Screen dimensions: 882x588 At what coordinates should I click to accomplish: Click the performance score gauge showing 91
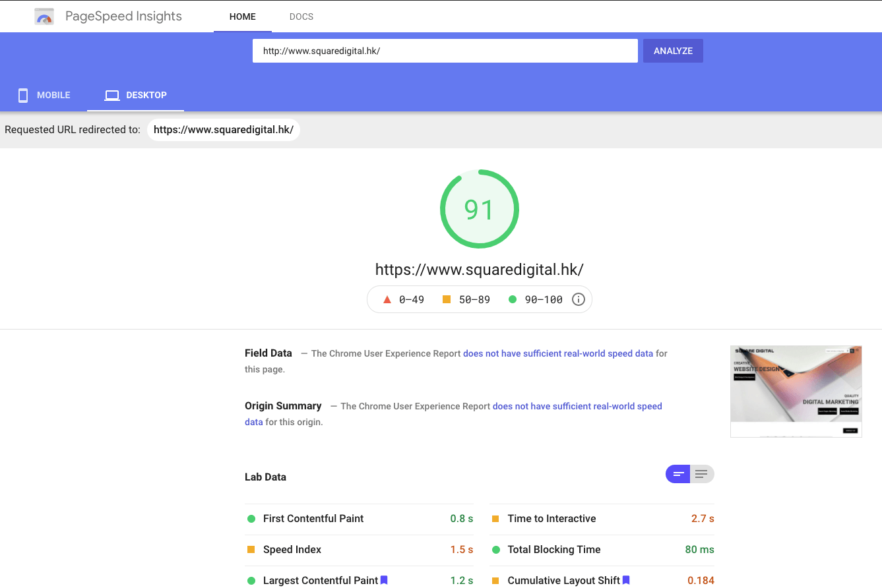(480, 209)
